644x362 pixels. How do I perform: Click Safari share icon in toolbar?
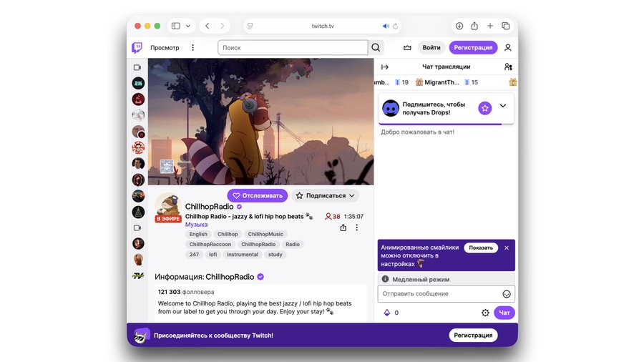click(474, 26)
